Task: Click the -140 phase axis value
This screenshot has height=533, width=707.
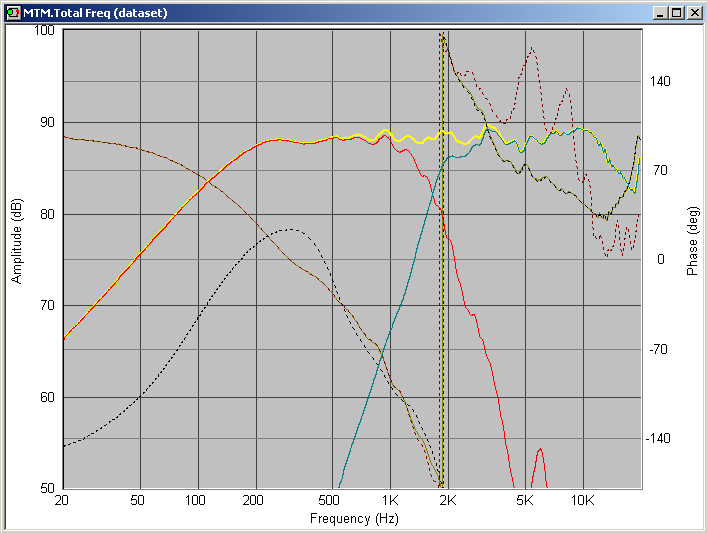Action: 658,438
